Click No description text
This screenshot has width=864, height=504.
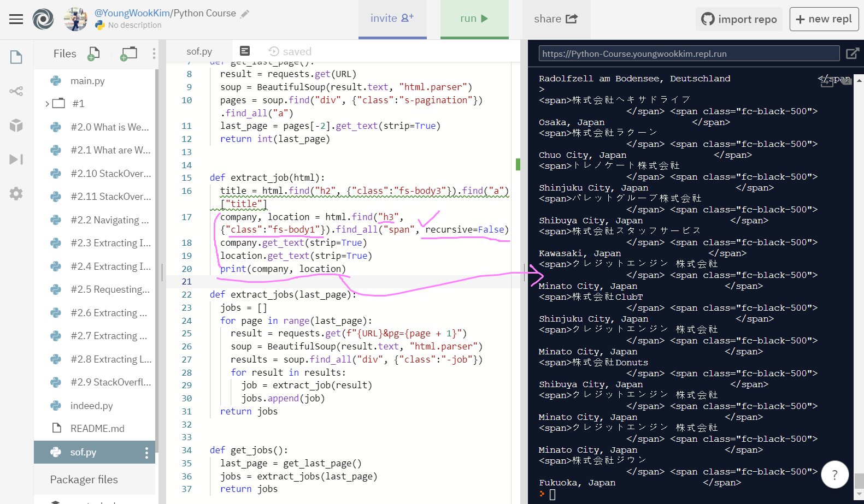point(134,25)
